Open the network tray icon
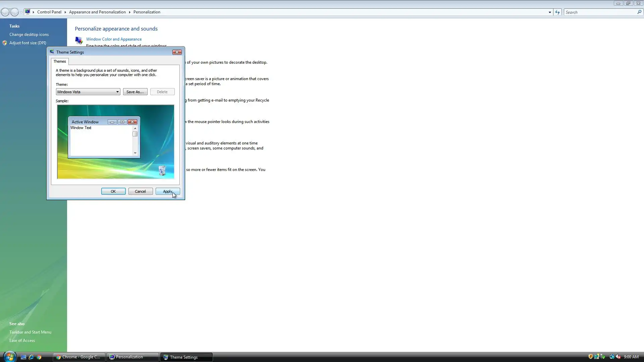 pyautogui.click(x=611, y=357)
